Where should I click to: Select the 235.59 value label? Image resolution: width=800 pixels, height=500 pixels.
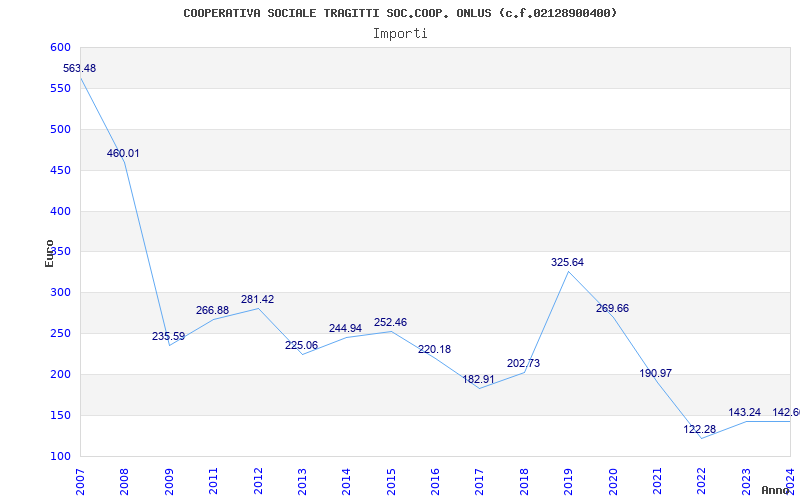click(x=168, y=337)
